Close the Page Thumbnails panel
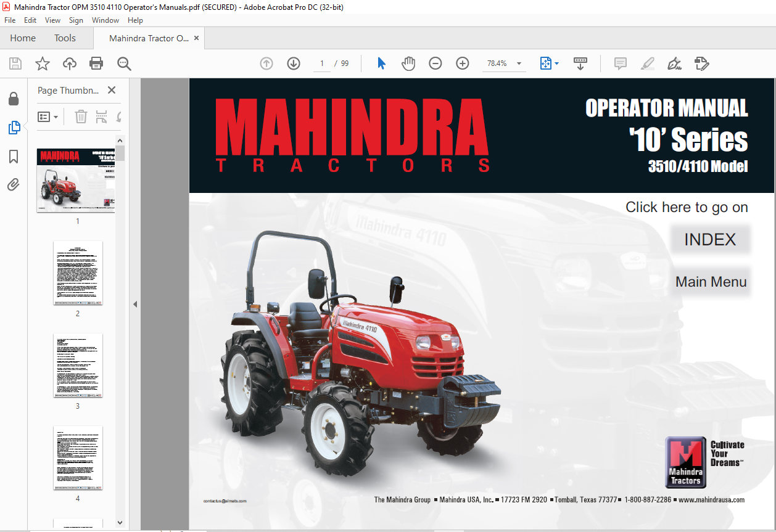The image size is (776, 532). [x=112, y=90]
